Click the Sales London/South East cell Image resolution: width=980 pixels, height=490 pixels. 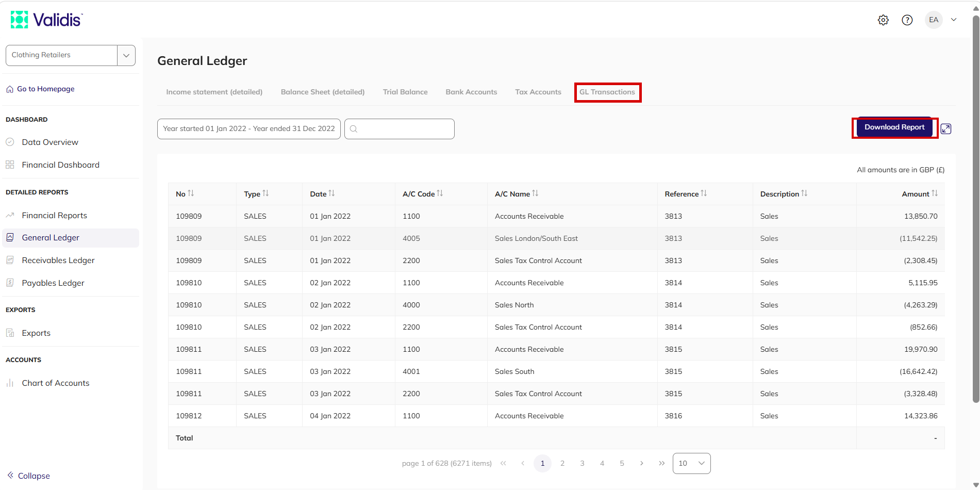click(572, 238)
